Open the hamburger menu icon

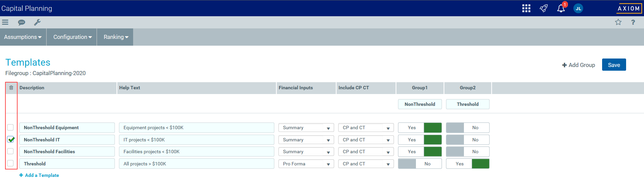pos(5,22)
